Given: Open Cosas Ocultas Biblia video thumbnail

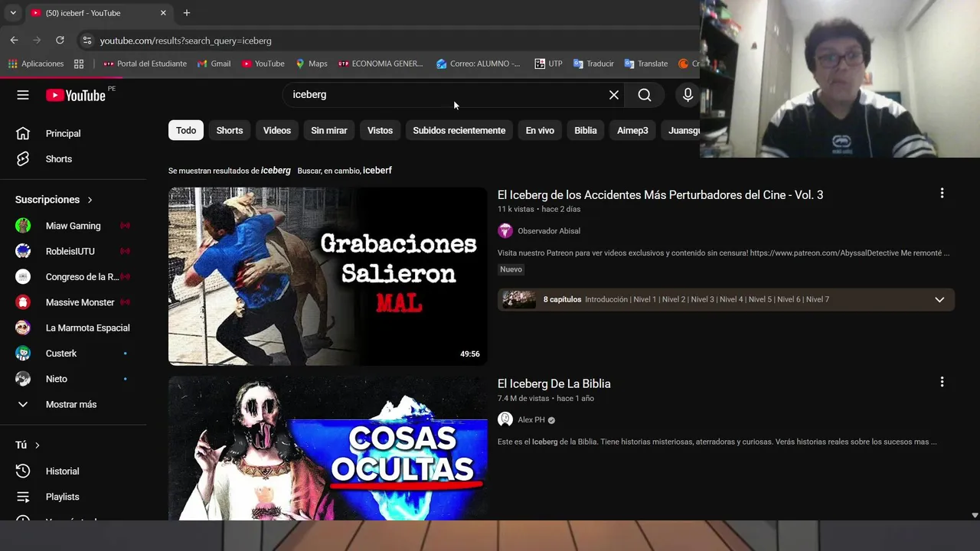Looking at the screenshot, I should tap(328, 448).
